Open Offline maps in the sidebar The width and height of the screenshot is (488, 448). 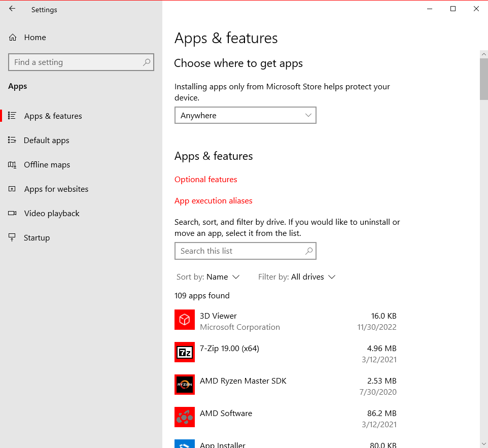81,164
